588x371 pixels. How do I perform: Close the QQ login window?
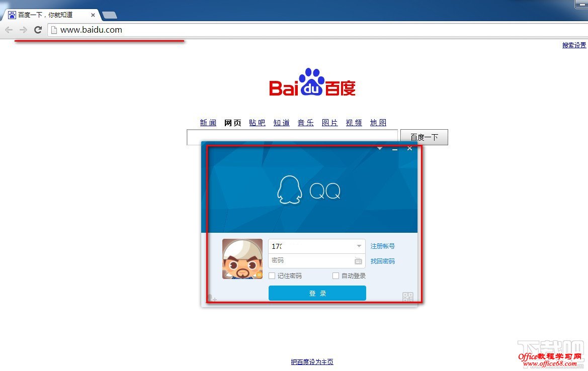click(409, 148)
